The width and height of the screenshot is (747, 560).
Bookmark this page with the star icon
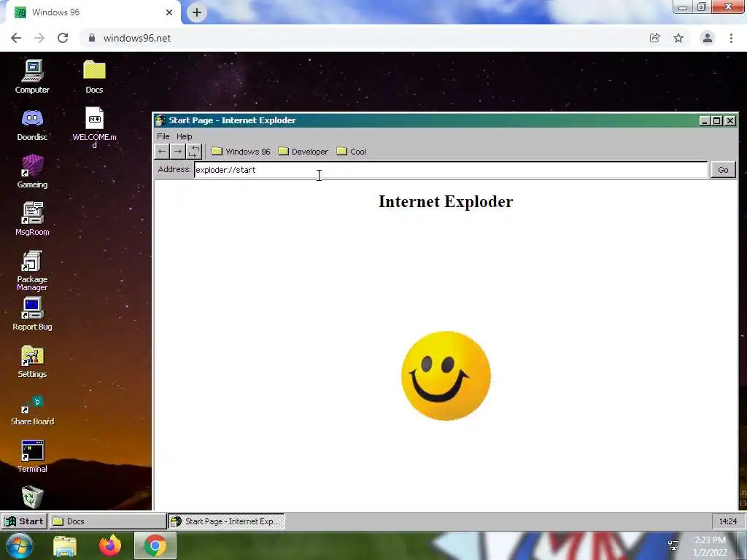point(678,38)
